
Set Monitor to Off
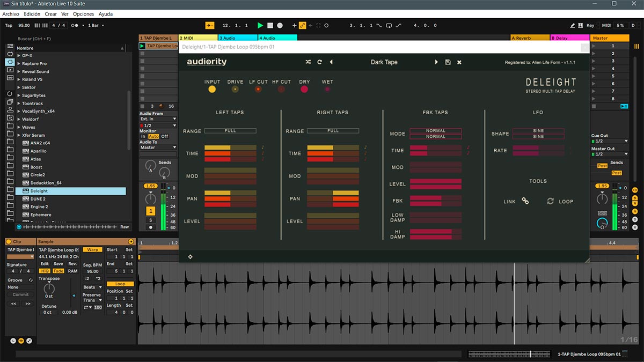click(x=165, y=137)
